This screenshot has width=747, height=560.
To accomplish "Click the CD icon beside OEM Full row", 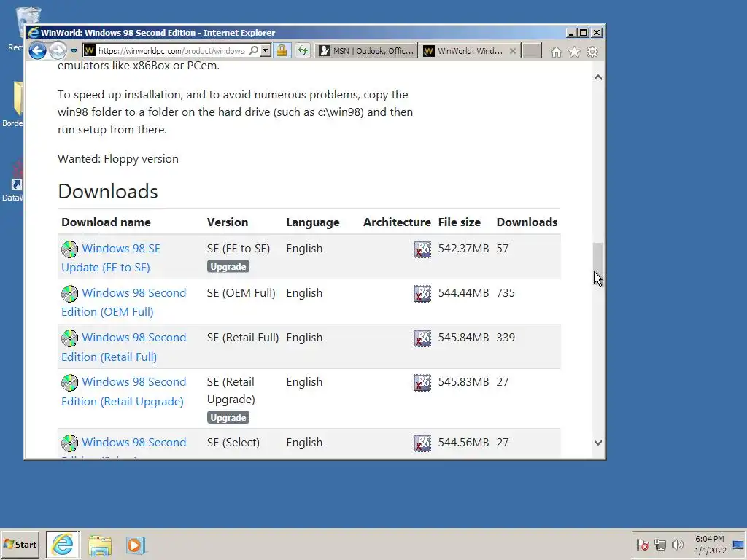I will [x=69, y=294].
